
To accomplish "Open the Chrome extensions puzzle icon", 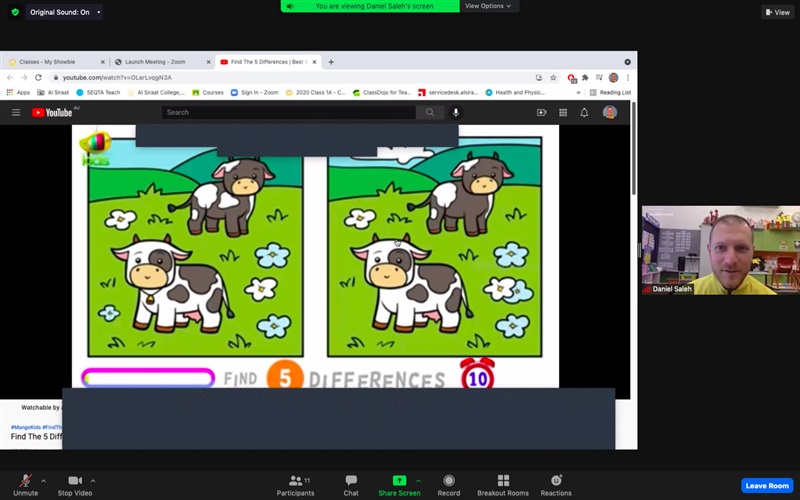I will pos(585,78).
